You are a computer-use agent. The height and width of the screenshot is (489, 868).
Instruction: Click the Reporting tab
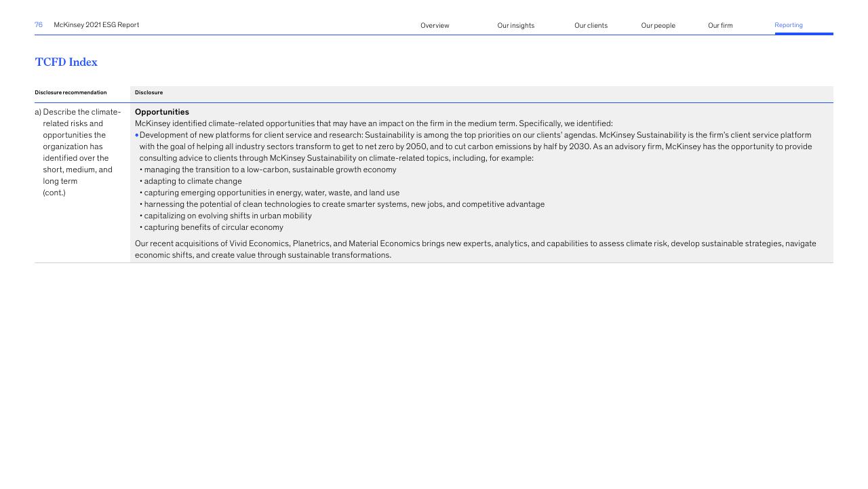789,25
